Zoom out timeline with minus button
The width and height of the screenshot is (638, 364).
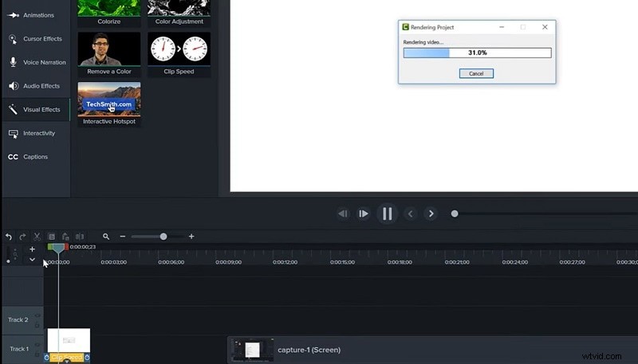pos(123,237)
